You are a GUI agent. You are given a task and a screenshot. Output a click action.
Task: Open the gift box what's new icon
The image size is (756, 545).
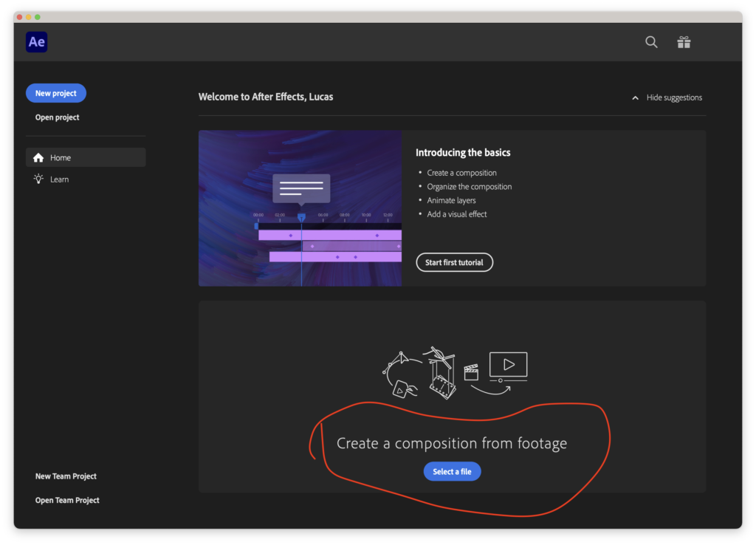point(684,42)
